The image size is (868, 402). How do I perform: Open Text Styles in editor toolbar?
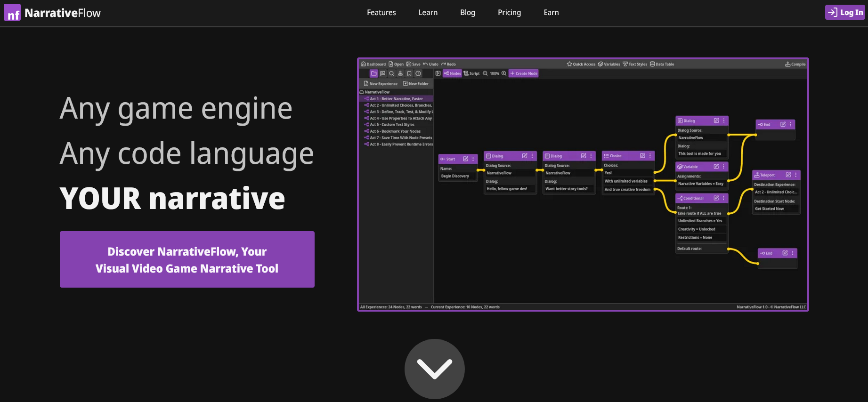point(635,64)
